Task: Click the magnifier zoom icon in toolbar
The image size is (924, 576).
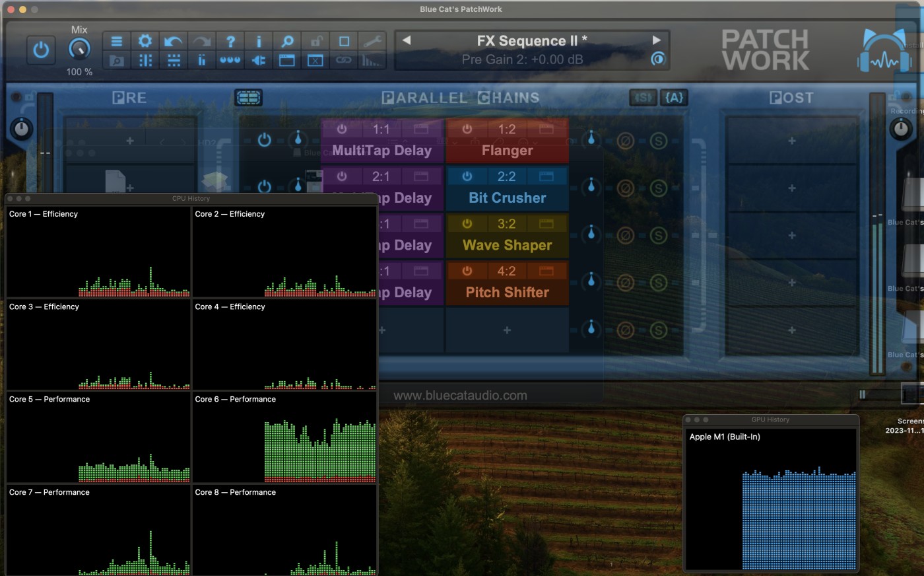Action: tap(287, 41)
